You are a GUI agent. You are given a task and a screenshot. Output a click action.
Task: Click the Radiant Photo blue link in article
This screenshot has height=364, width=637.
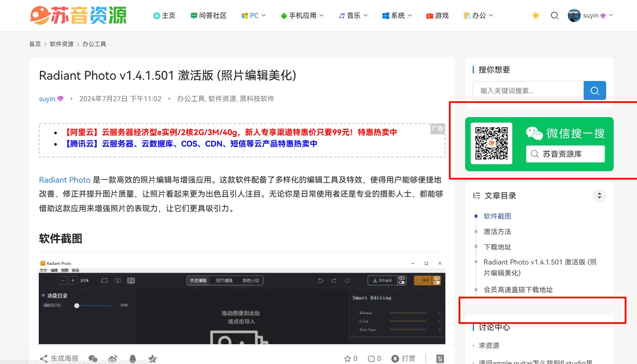[x=65, y=180]
